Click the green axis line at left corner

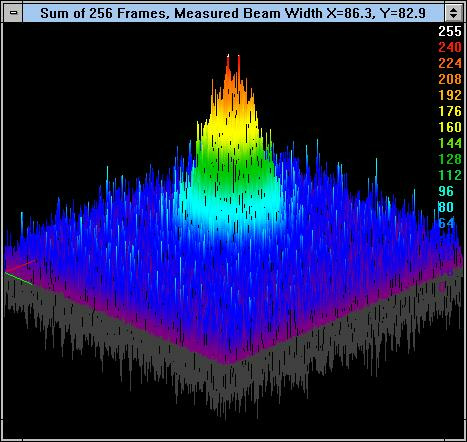coord(19,278)
